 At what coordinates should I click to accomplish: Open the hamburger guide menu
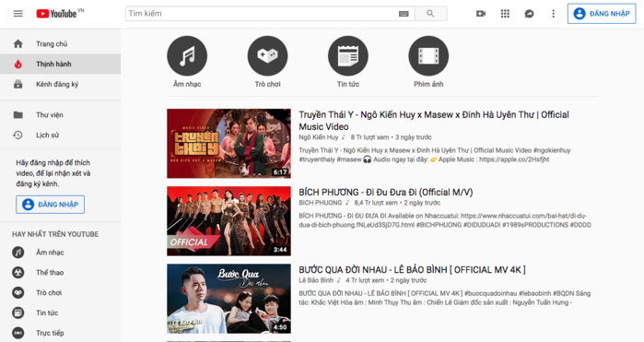pos(18,14)
